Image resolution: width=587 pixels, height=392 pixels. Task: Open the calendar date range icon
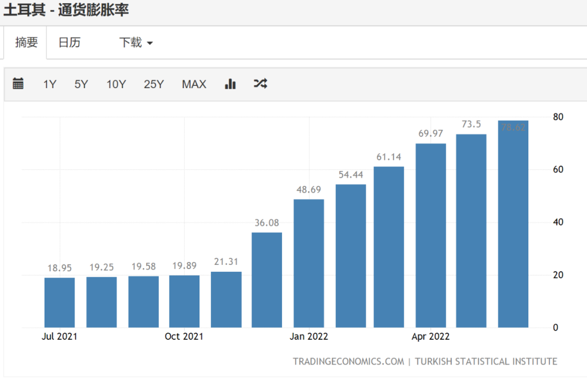[x=18, y=84]
